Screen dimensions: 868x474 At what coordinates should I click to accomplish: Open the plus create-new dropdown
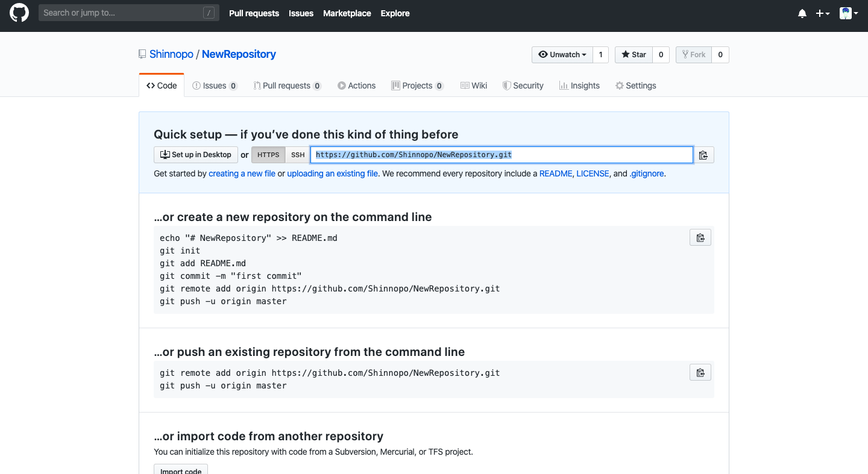pos(822,13)
